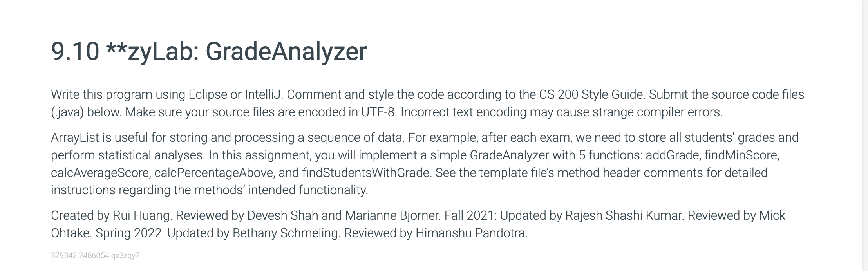Click the 'calcAverageScore' function name
The image size is (868, 271).
[x=100, y=173]
